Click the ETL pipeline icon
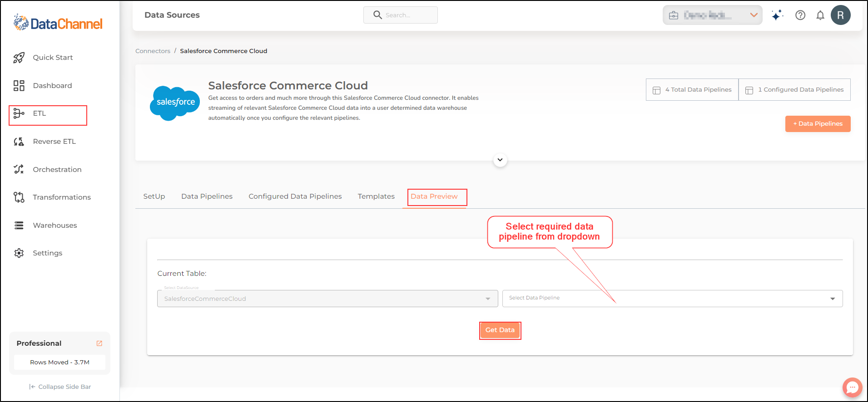 coord(19,113)
